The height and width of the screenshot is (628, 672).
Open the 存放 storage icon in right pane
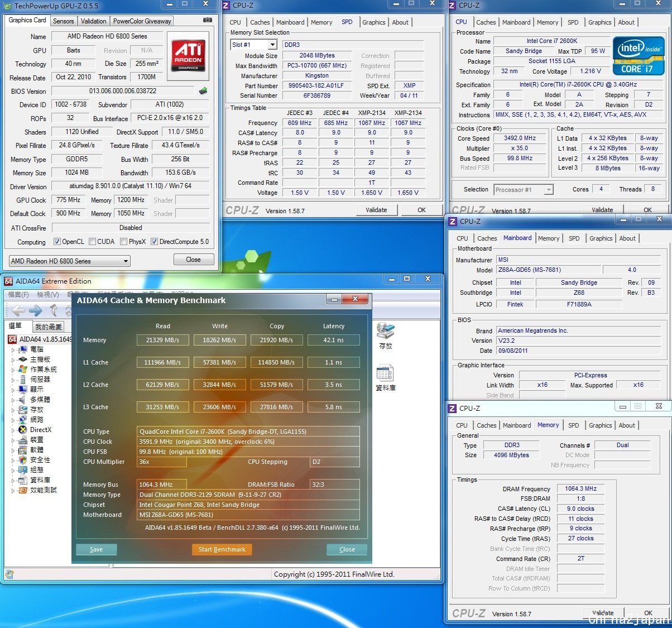(x=385, y=330)
